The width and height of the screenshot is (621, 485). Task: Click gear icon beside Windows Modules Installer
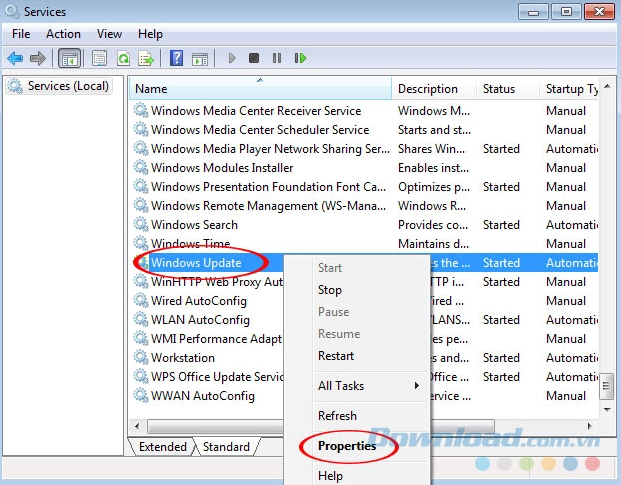click(141, 167)
